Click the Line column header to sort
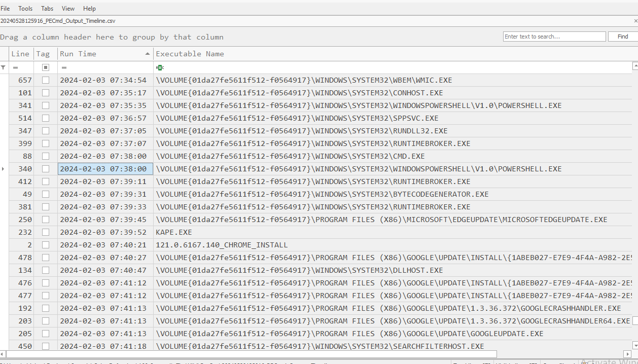Image resolution: width=638 pixels, height=364 pixels. pyautogui.click(x=20, y=54)
